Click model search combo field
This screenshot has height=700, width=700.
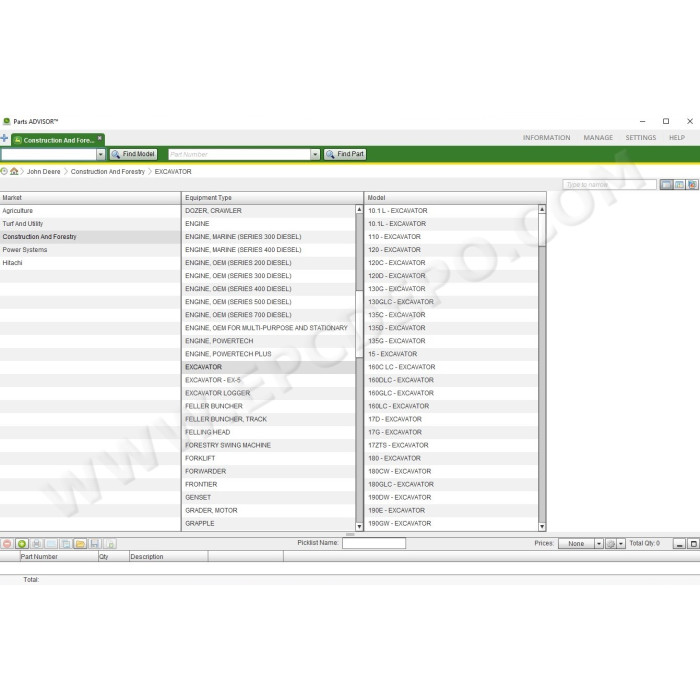point(49,154)
